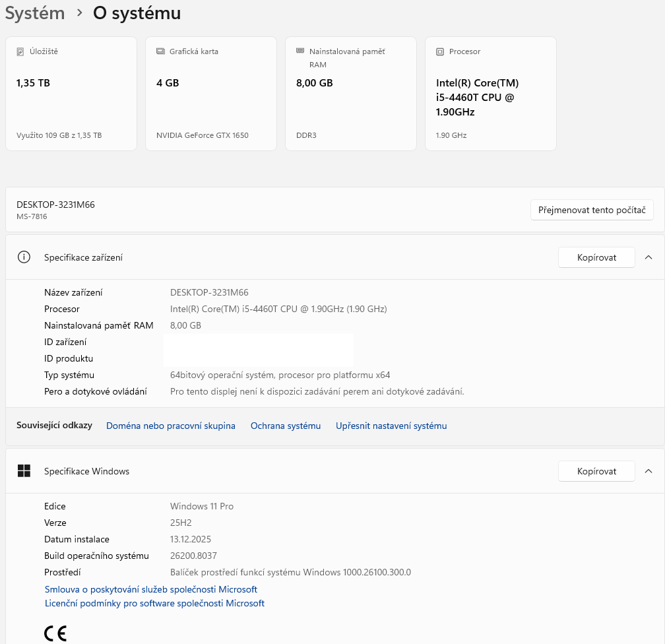Screen dimensions: 665x644
Task: Click the breadcrumb chevron after Systém
Action: pyautogui.click(x=79, y=13)
